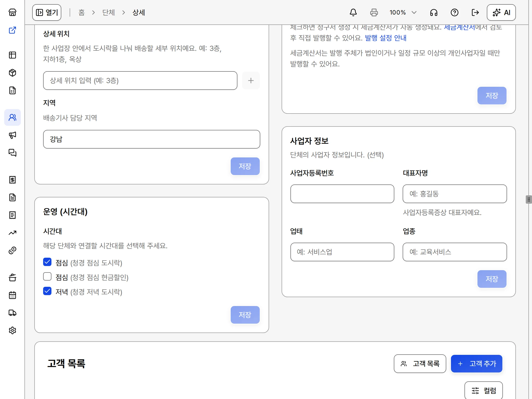Open the calendar icon in sidebar
The image size is (532, 399).
click(12, 295)
